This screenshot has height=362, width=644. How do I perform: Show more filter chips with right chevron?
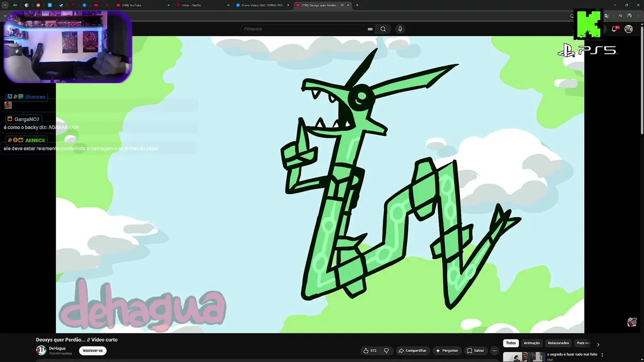pyautogui.click(x=598, y=344)
